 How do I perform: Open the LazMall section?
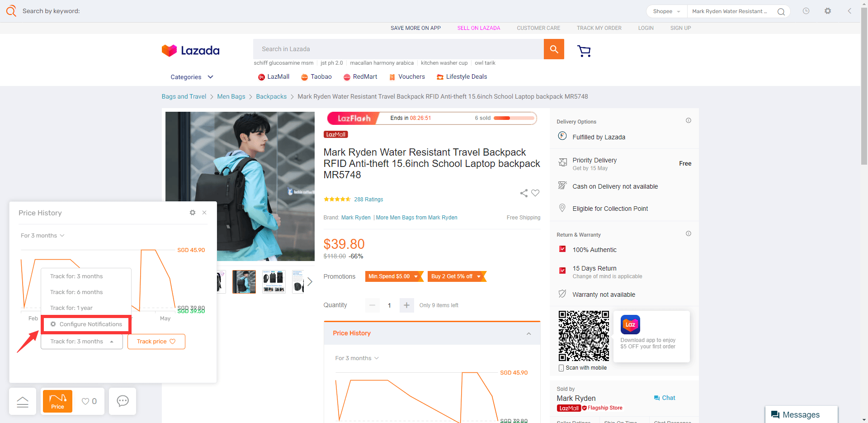coord(274,77)
